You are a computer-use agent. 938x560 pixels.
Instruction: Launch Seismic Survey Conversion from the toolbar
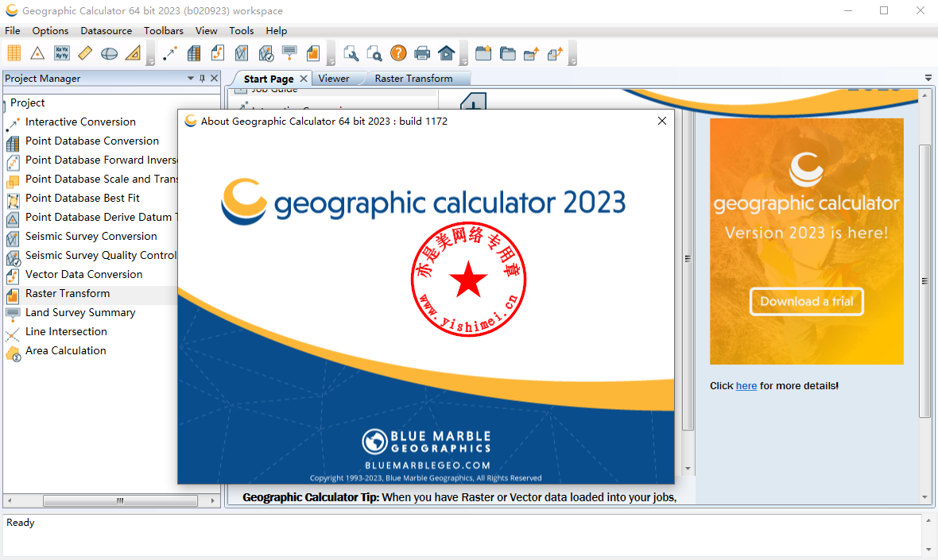242,53
